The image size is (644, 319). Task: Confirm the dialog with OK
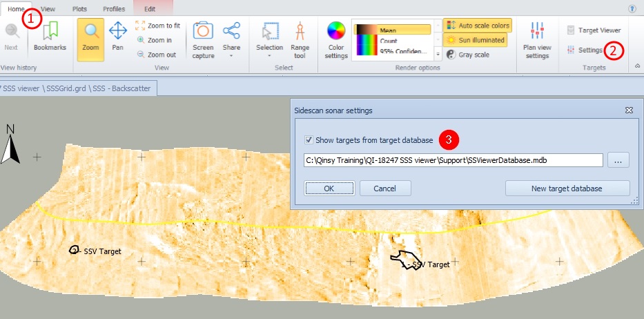point(329,188)
